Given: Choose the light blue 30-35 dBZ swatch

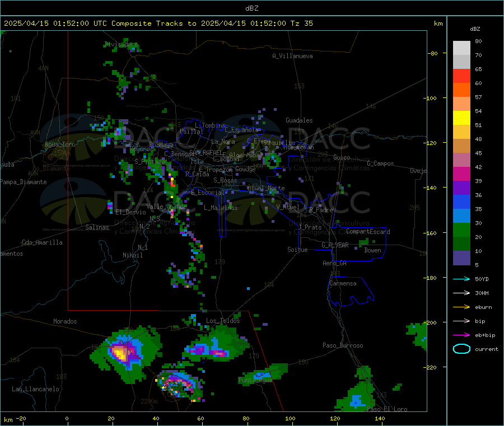Looking at the screenshot, I should tap(461, 216).
